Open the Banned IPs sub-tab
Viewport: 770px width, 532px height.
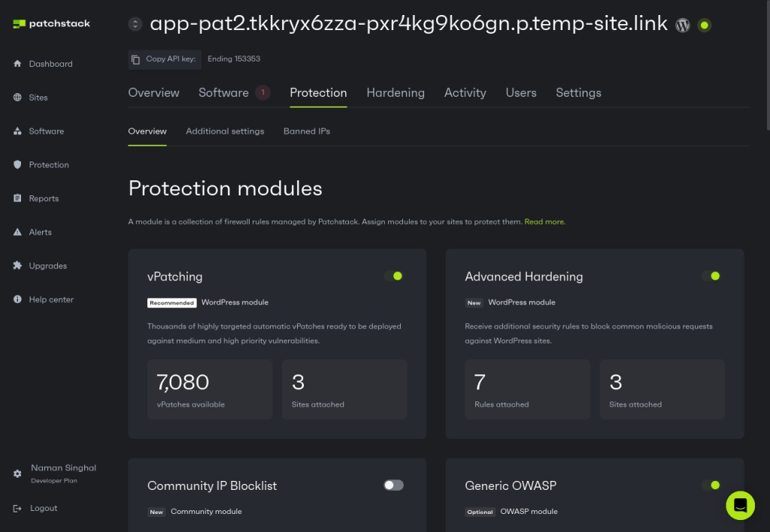tap(306, 131)
